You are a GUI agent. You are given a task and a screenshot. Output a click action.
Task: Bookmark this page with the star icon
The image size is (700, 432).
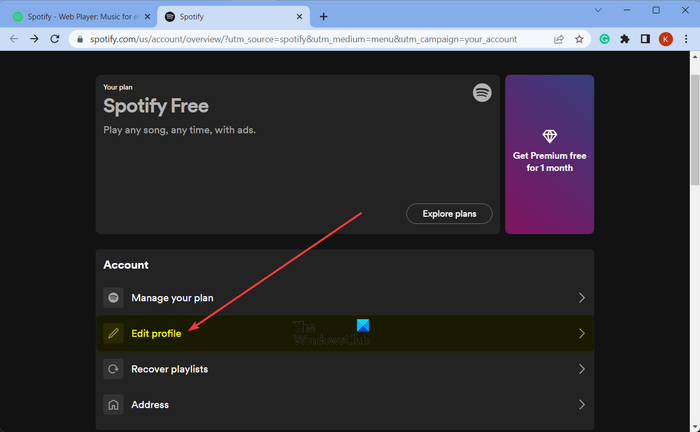tap(579, 39)
